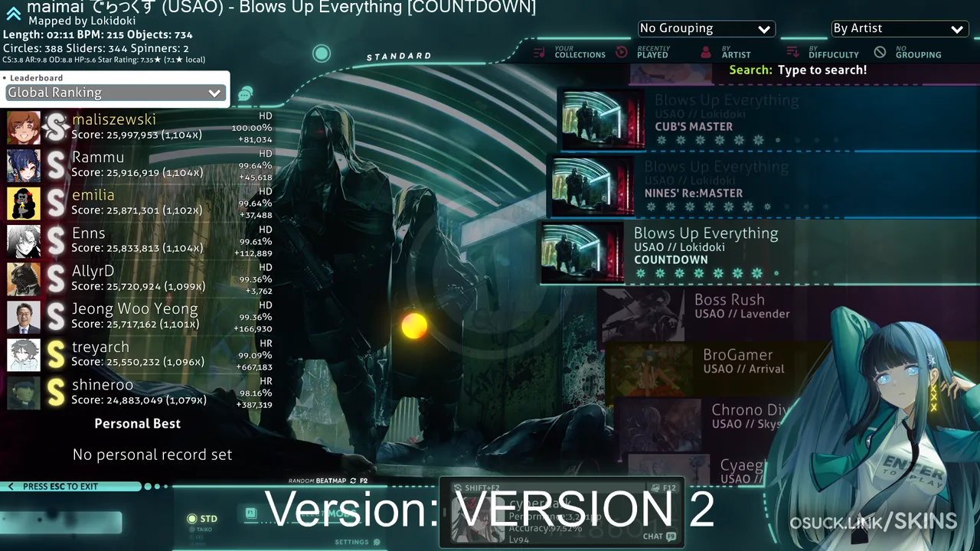Click the 'No personal record set' text
Viewport: 980px width, 551px height.
152,455
